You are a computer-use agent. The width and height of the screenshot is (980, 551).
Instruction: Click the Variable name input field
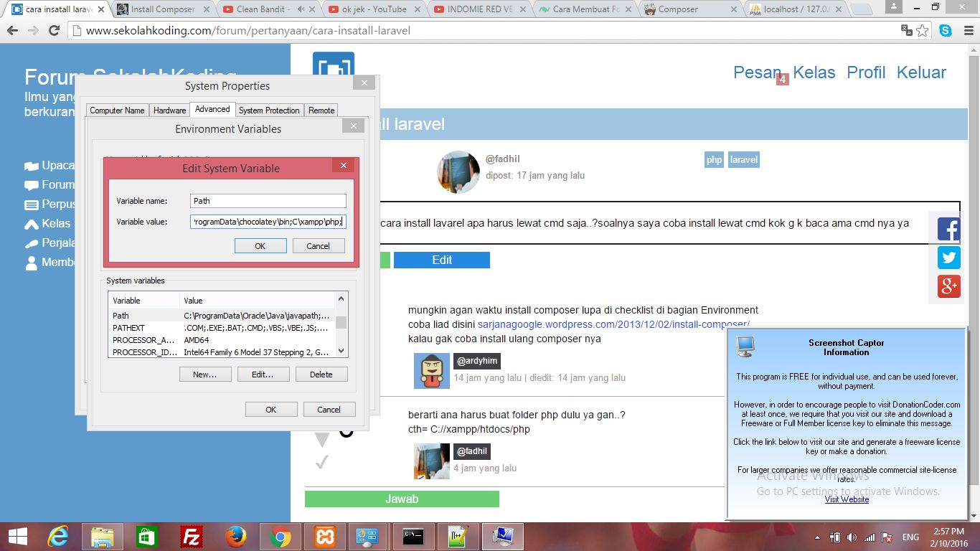pos(268,201)
